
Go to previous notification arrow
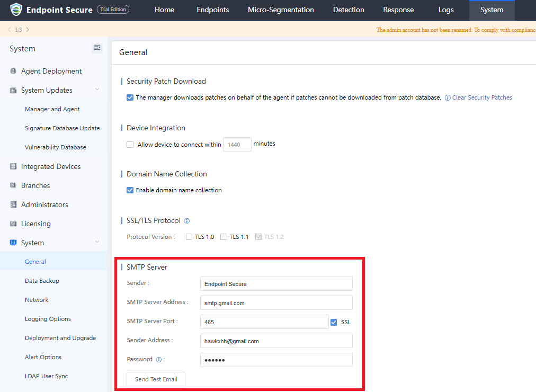9,30
